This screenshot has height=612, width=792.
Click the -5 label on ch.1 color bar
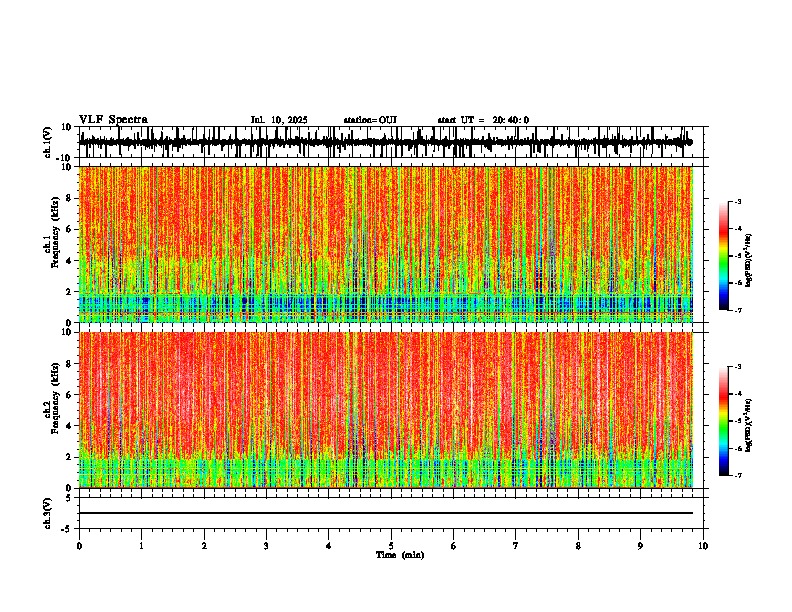point(737,256)
